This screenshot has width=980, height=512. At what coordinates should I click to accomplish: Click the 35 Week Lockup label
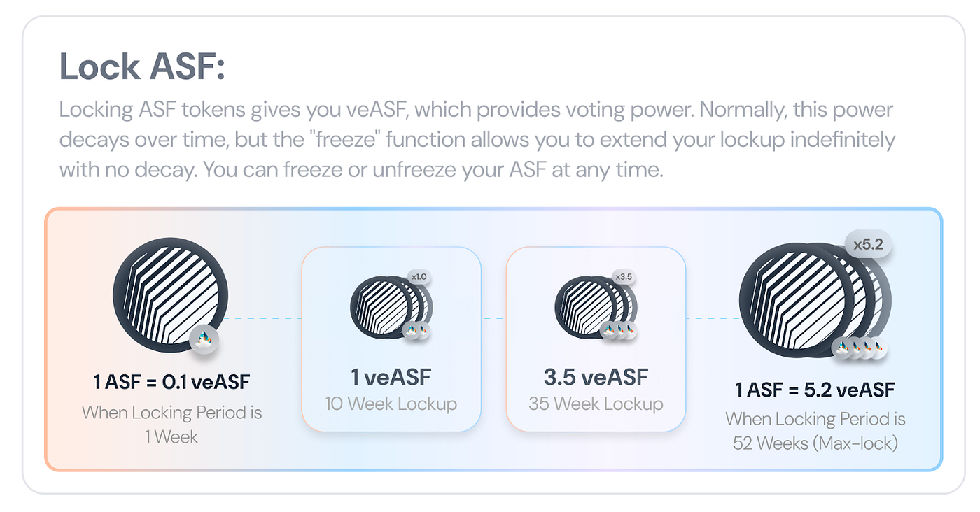point(596,404)
